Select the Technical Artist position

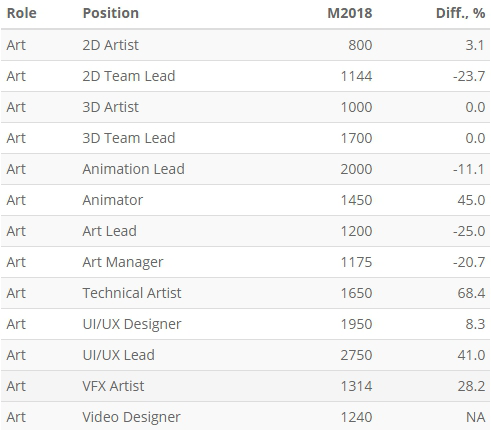coord(132,293)
